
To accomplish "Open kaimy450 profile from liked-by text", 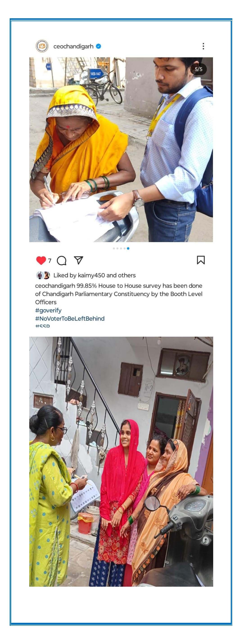I will pos(91,275).
